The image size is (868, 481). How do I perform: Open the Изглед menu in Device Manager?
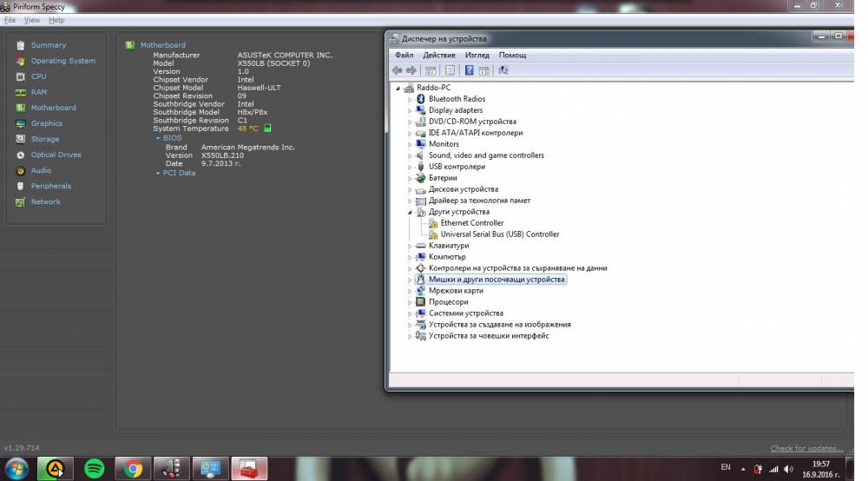477,56
